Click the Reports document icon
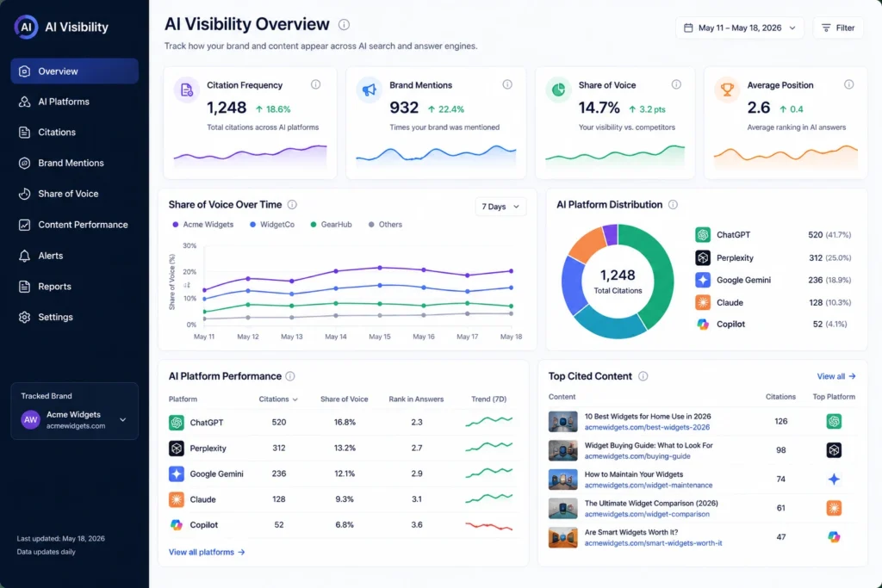This screenshot has height=588, width=882. (24, 287)
